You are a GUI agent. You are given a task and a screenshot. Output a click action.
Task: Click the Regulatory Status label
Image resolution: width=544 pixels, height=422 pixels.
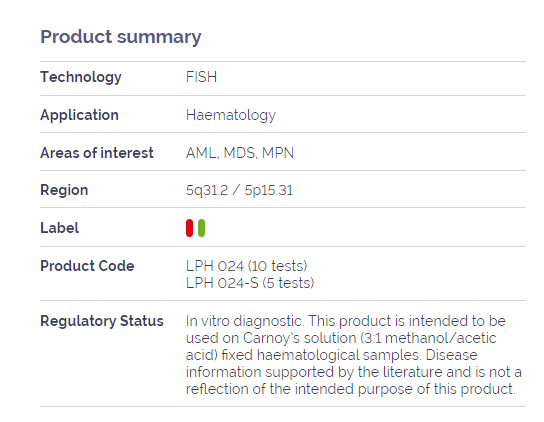102,321
